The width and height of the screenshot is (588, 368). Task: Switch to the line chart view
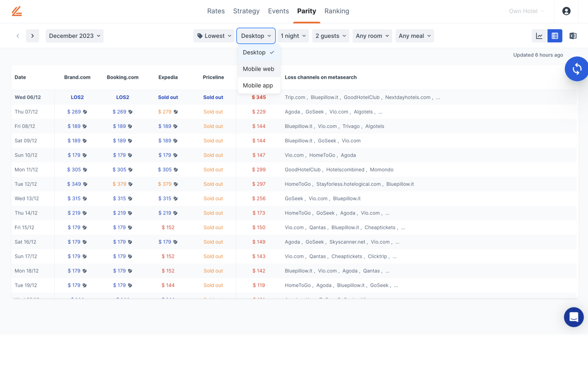click(539, 36)
